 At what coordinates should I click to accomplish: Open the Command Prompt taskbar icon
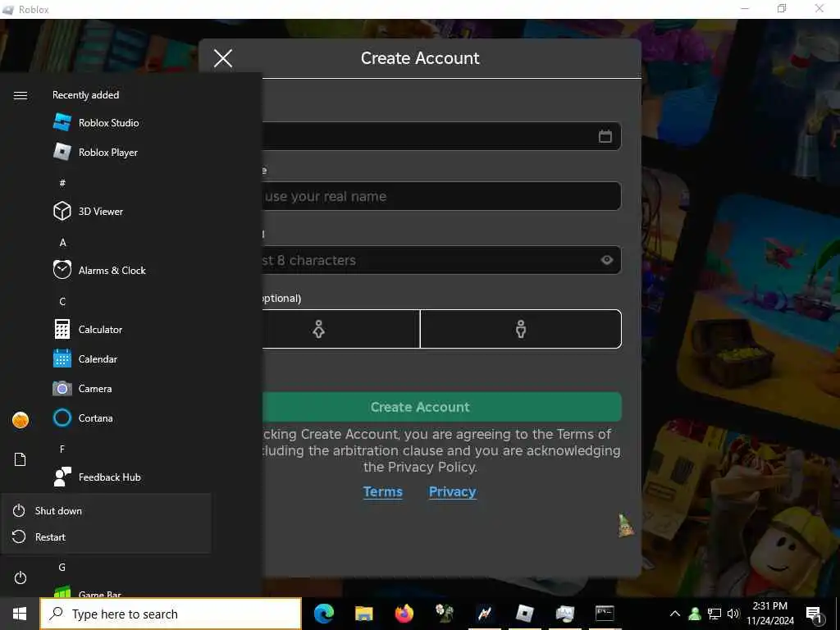(x=605, y=614)
